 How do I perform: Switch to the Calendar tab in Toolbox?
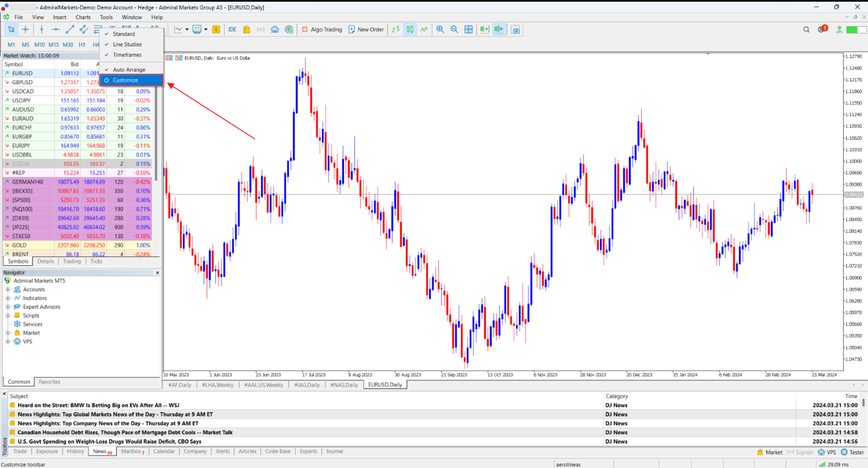pyautogui.click(x=164, y=451)
